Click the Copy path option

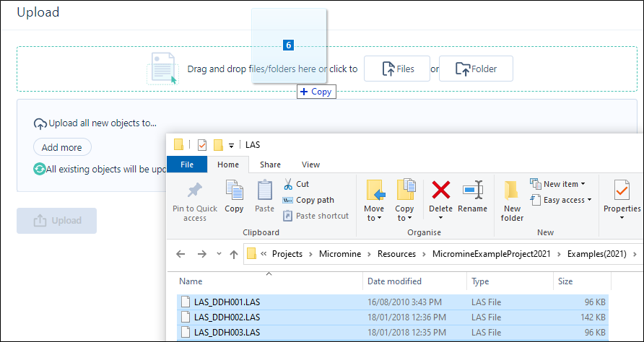click(x=315, y=200)
